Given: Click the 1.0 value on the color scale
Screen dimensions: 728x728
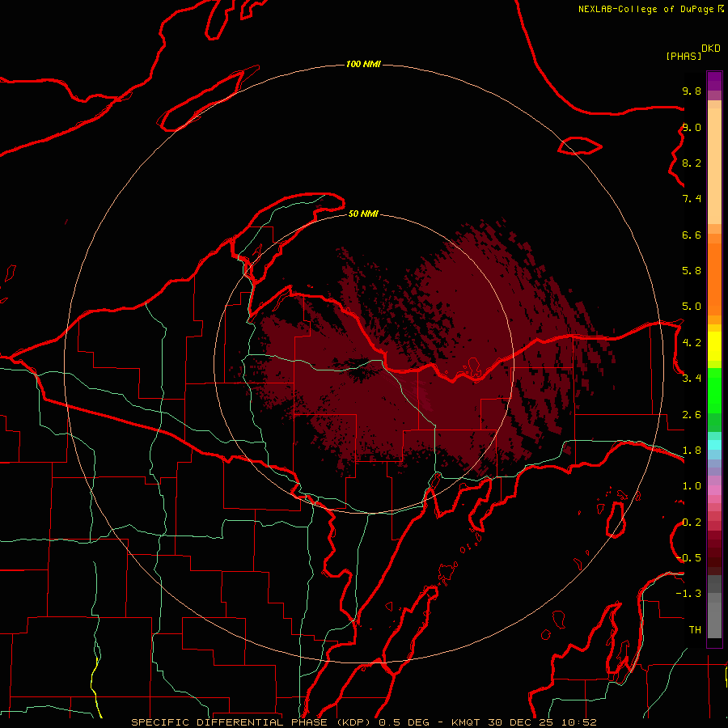Looking at the screenshot, I should click(692, 486).
